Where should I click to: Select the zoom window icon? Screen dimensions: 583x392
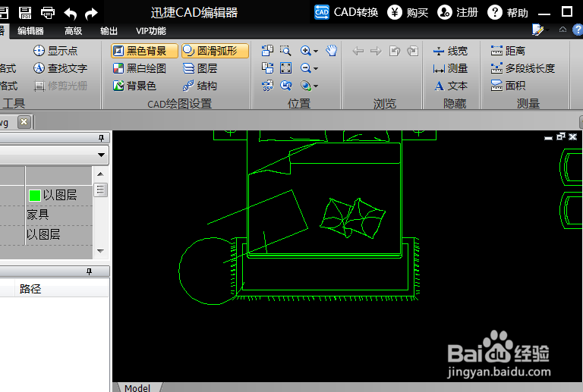point(285,50)
